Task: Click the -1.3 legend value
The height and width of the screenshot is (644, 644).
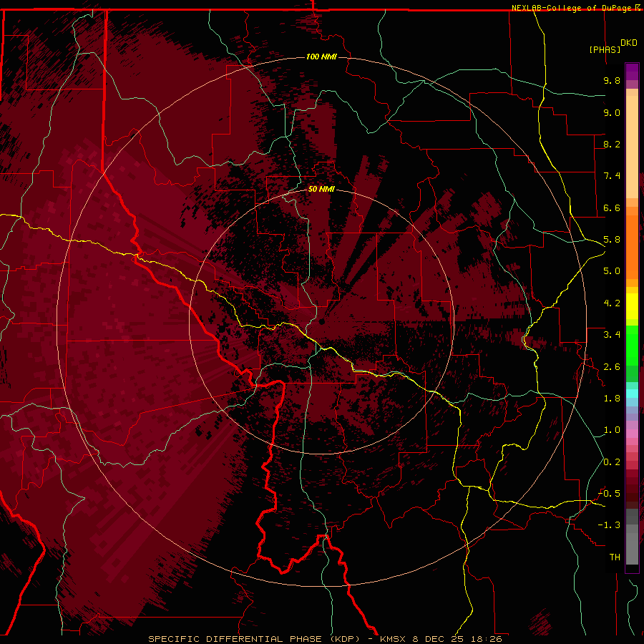Action: pos(609,525)
